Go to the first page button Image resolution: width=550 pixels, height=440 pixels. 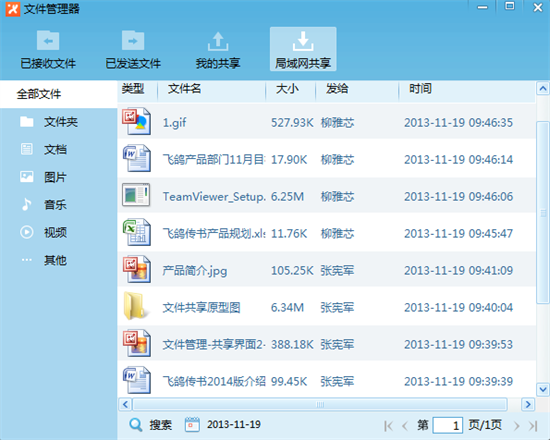(x=388, y=426)
